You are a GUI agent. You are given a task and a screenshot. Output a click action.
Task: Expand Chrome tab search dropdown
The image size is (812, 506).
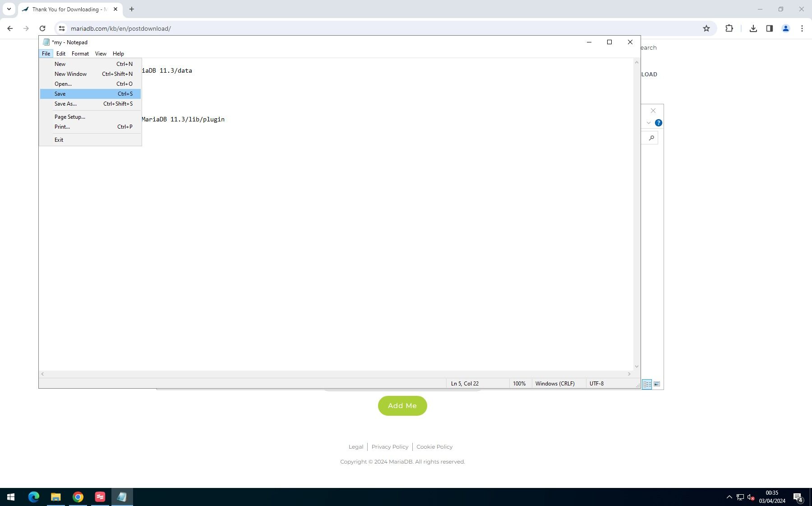pyautogui.click(x=9, y=9)
